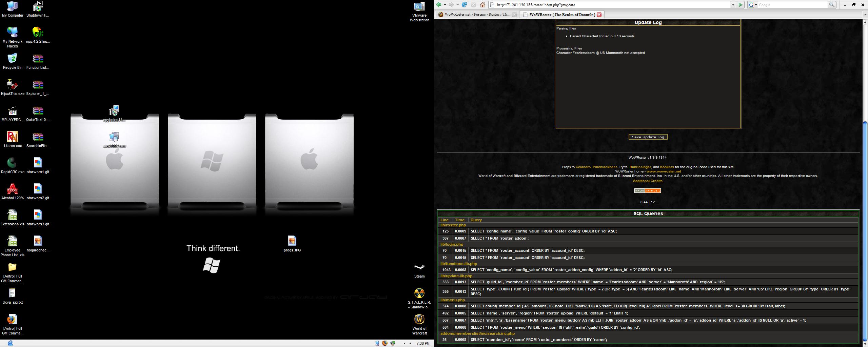Select the FunctionList archive icon
868x347 pixels.
[x=38, y=61]
